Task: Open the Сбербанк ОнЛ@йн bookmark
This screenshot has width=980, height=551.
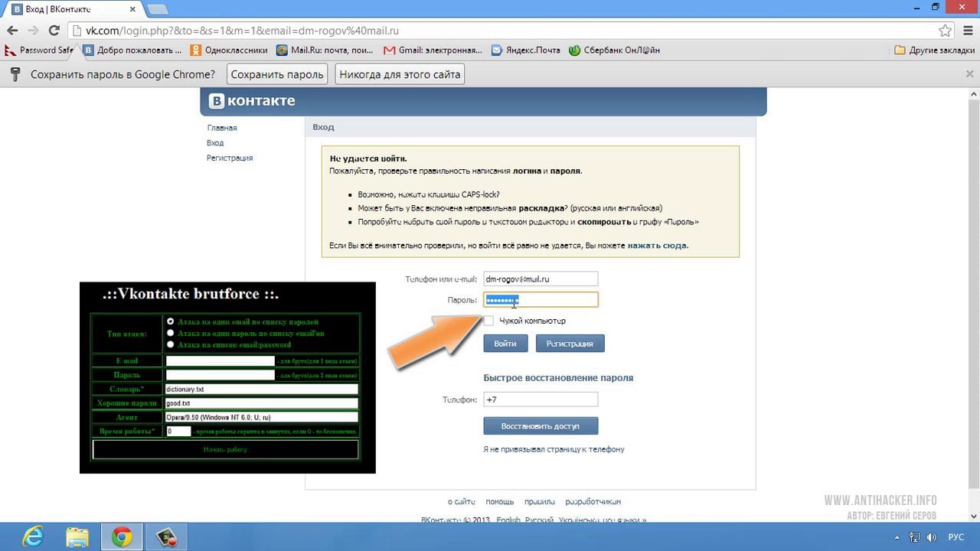Action: [614, 51]
